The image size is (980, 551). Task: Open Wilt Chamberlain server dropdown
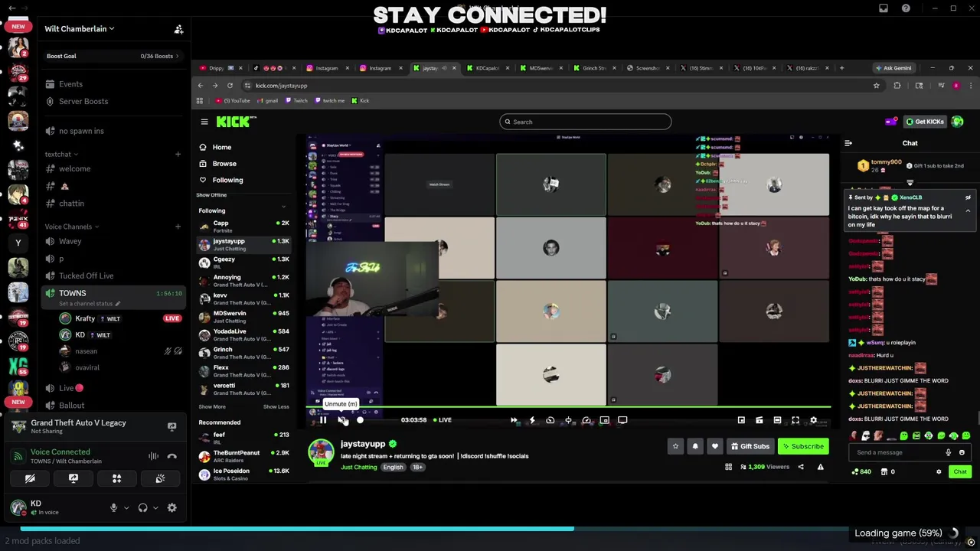tap(80, 29)
